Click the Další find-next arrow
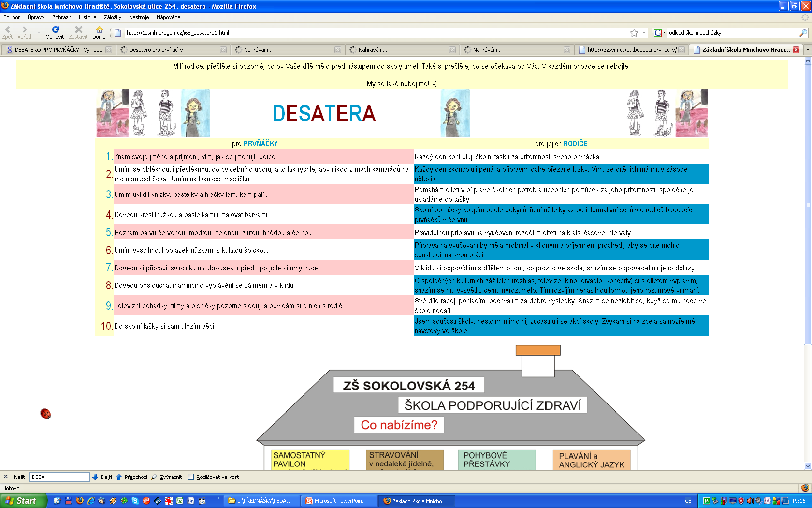This screenshot has width=812, height=508. point(101,477)
